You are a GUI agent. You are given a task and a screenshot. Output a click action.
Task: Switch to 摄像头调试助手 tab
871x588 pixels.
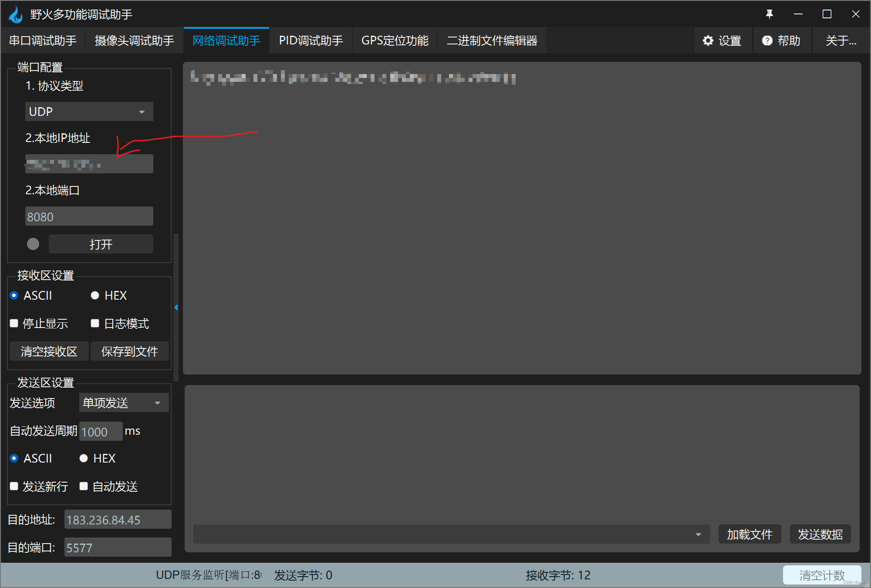[x=134, y=41]
